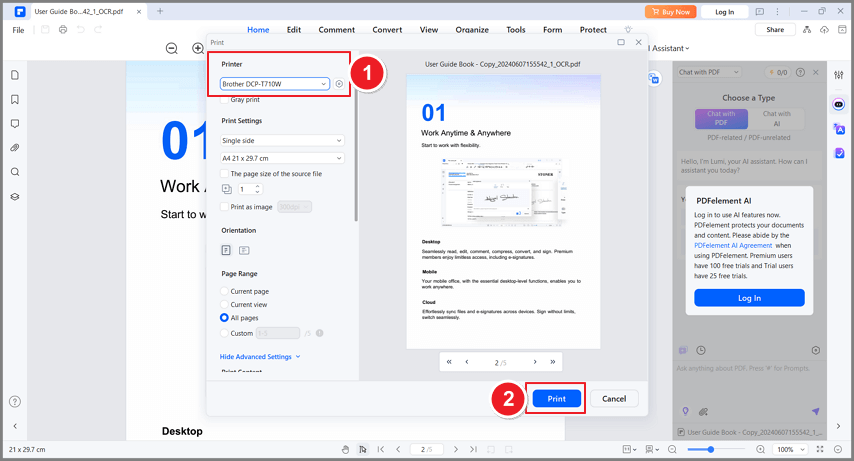
Task: Click the Print dialog settings scrollbar
Action: 356,153
